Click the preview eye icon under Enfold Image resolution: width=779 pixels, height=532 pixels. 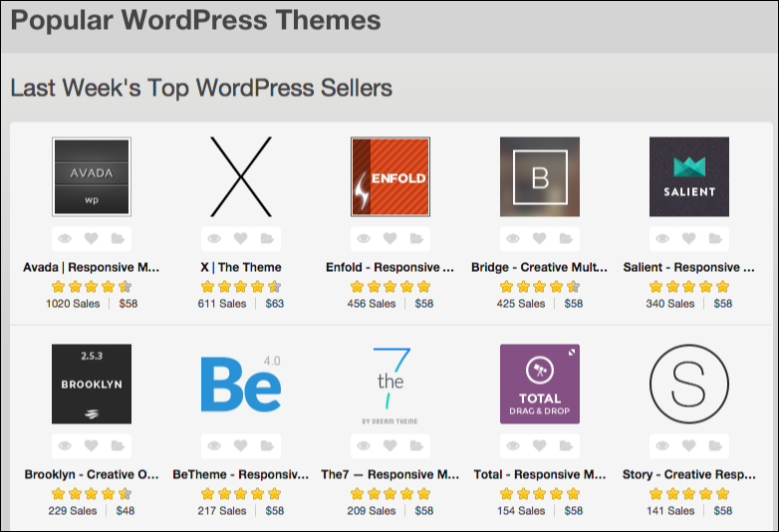coord(364,239)
